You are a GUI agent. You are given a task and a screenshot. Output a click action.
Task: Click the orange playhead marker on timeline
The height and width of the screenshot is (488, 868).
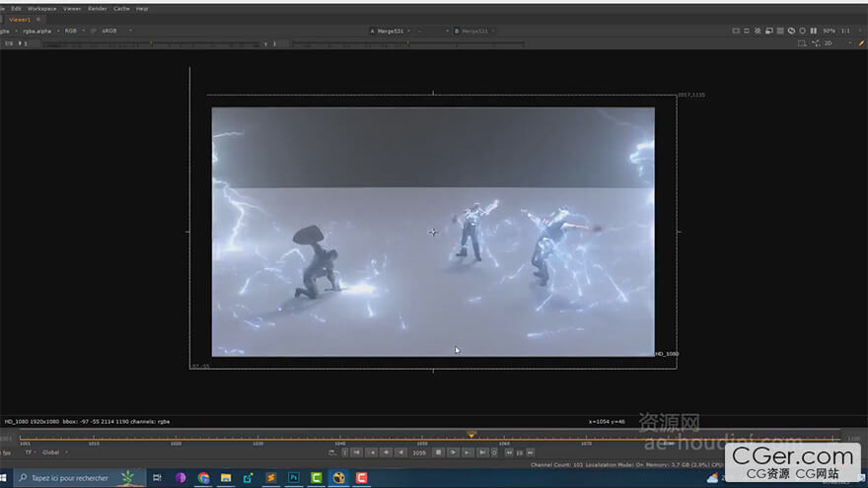point(471,435)
